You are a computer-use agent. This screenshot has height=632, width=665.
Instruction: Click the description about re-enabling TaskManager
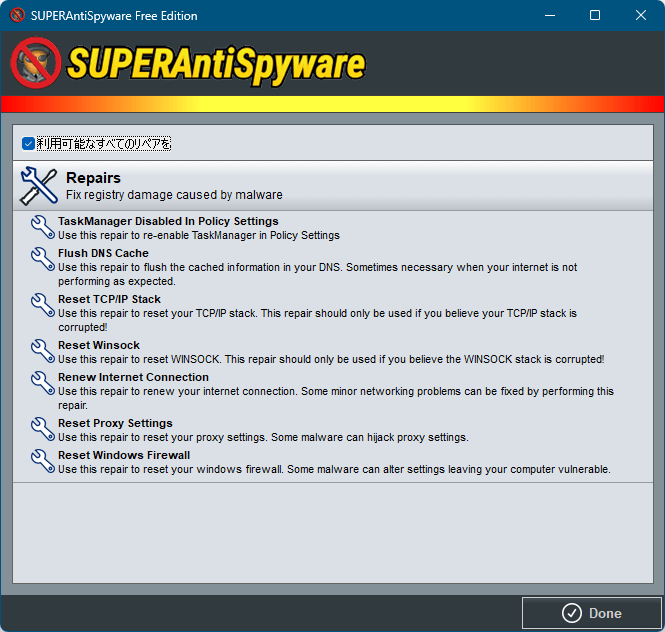point(199,235)
